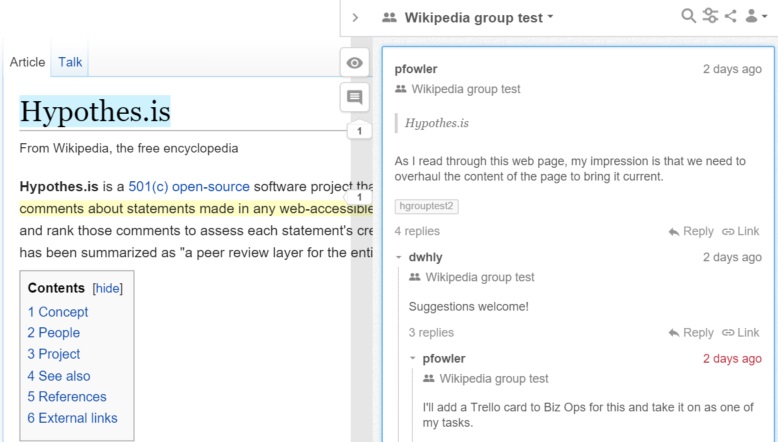Jump to section 6 External links
The height and width of the screenshot is (442, 778).
click(x=72, y=418)
